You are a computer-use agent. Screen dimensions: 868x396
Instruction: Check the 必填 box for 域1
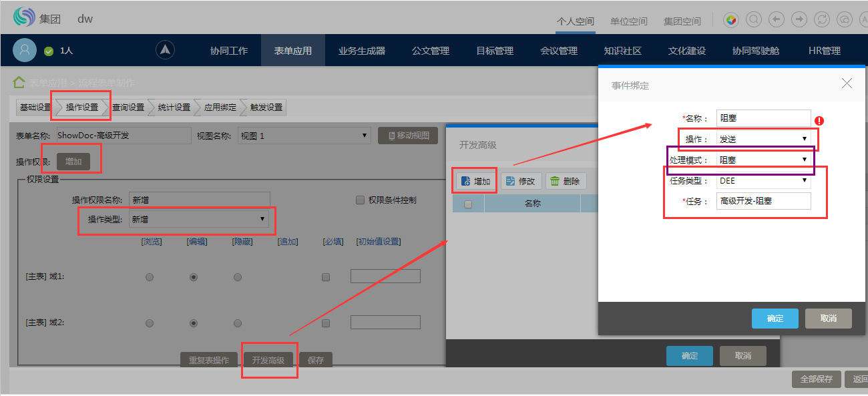pyautogui.click(x=326, y=277)
